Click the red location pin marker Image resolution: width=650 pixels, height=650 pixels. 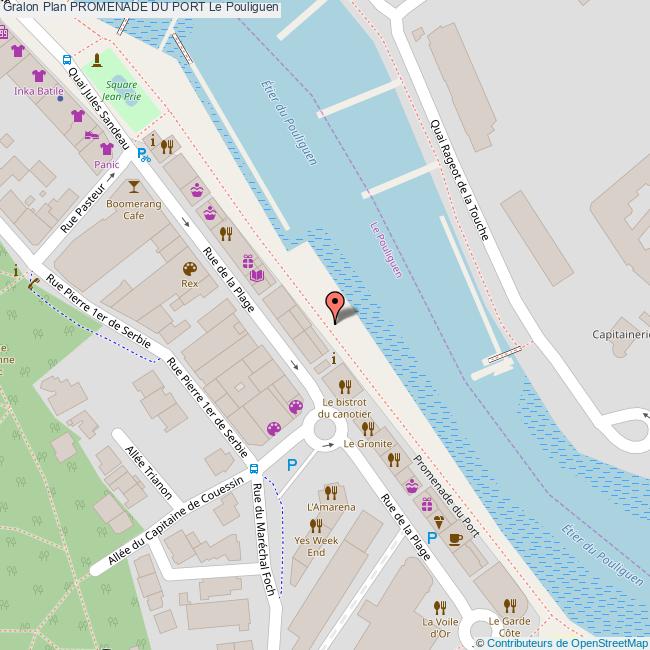tap(335, 308)
